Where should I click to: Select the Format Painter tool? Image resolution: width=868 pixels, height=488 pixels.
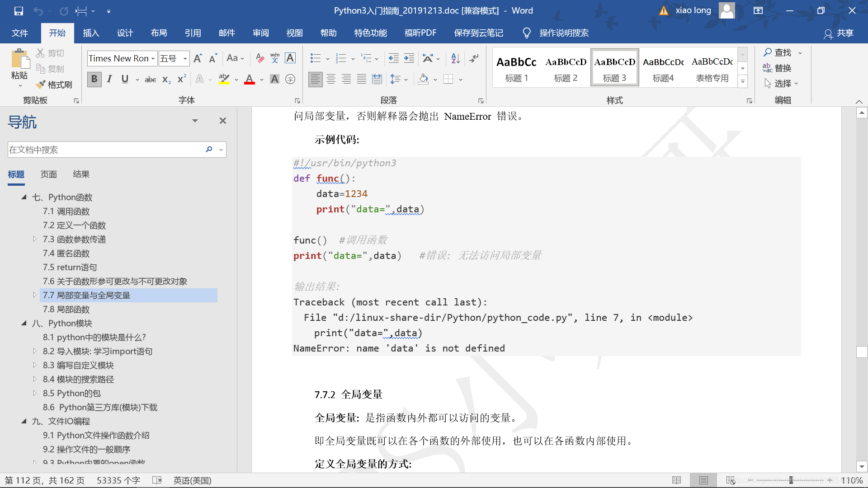tap(54, 84)
